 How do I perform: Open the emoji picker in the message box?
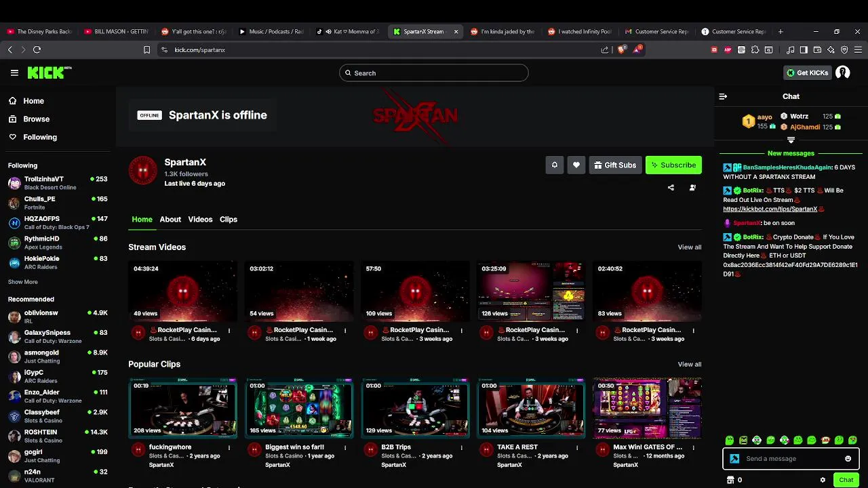coord(848,459)
